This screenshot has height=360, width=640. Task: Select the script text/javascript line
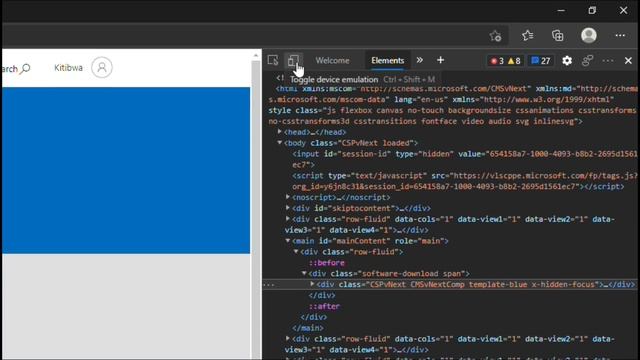[x=464, y=181]
